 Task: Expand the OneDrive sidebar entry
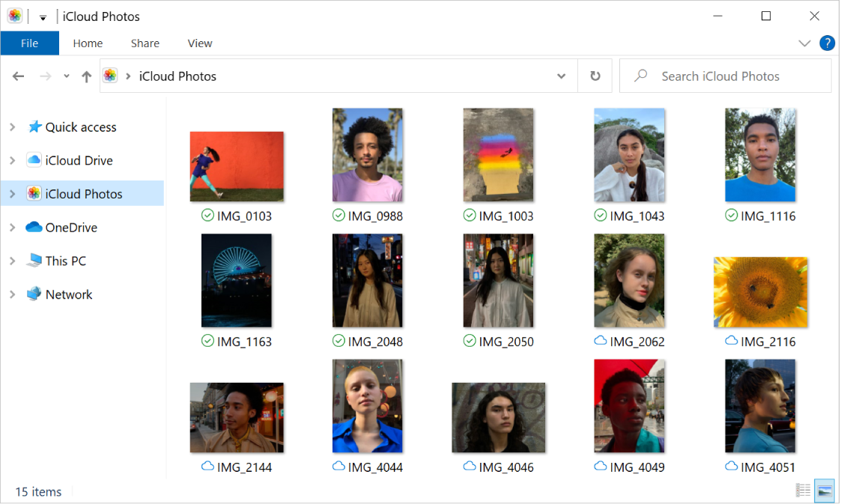click(x=13, y=227)
